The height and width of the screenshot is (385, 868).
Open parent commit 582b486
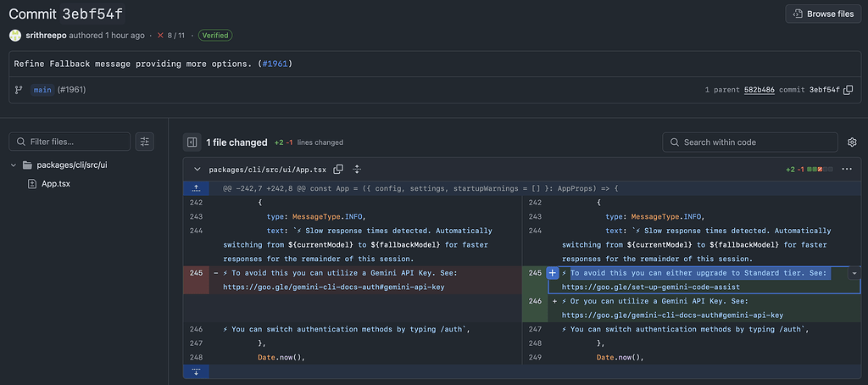pos(759,90)
